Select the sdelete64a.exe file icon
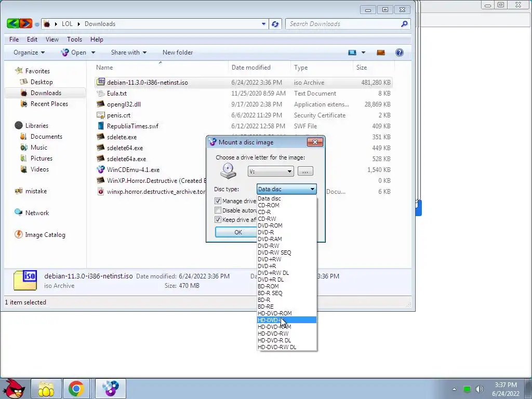532x399 pixels. [101, 158]
